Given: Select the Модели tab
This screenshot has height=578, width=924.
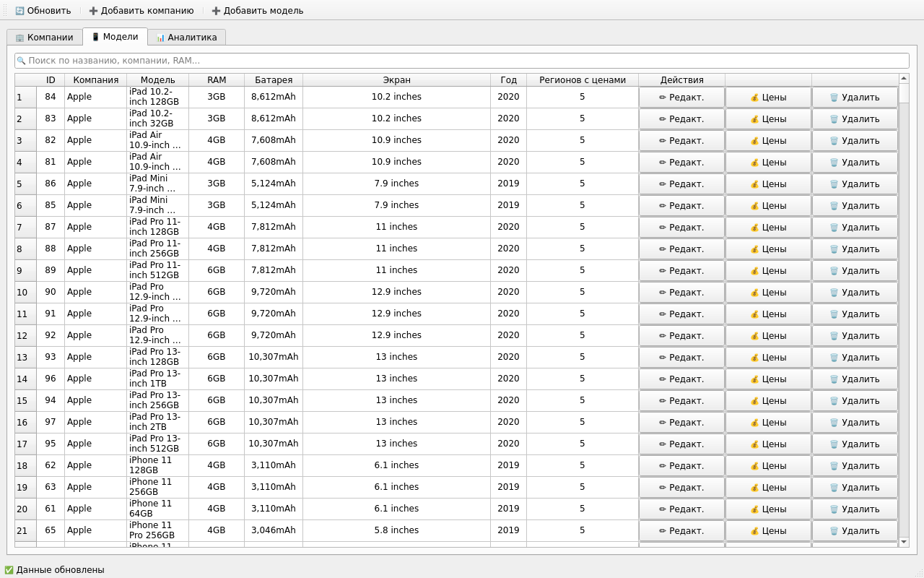Looking at the screenshot, I should [x=115, y=36].
